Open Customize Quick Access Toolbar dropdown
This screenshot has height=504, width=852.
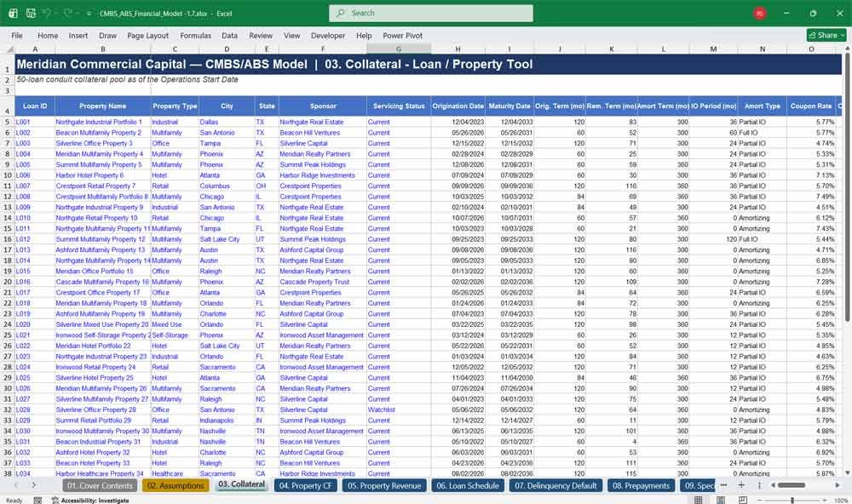tap(89, 14)
